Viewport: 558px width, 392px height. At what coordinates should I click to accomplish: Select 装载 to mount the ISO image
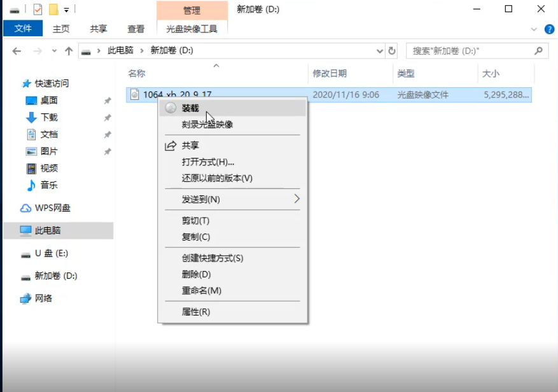(191, 108)
